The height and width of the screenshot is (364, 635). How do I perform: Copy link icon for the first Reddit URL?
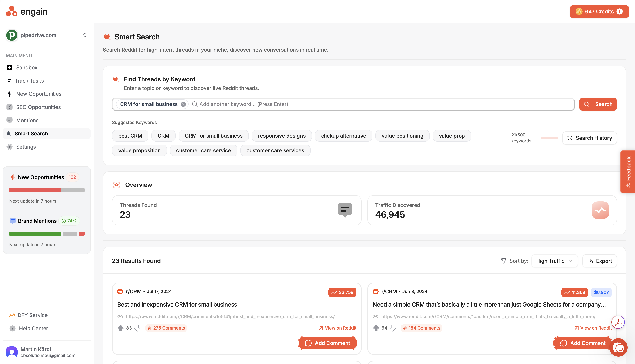[120, 316]
